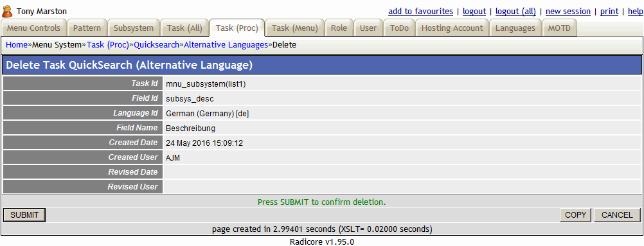This screenshot has height=246, width=644.
Task: Switch to the User tab
Action: (x=368, y=28)
